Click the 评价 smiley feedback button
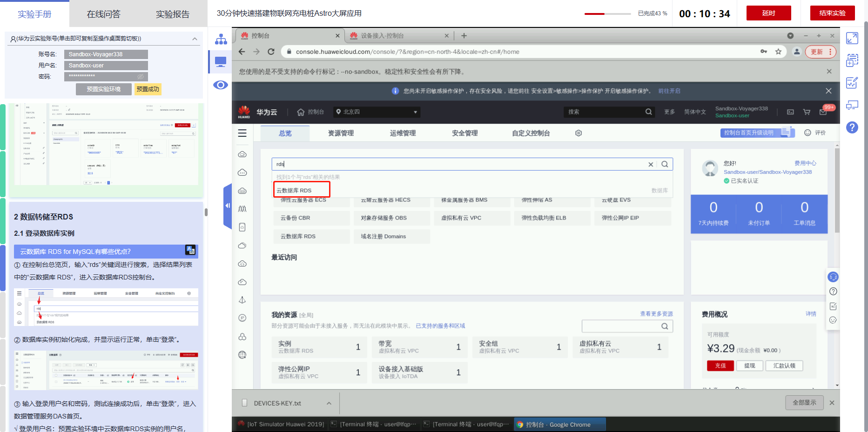868x432 pixels. (x=815, y=133)
